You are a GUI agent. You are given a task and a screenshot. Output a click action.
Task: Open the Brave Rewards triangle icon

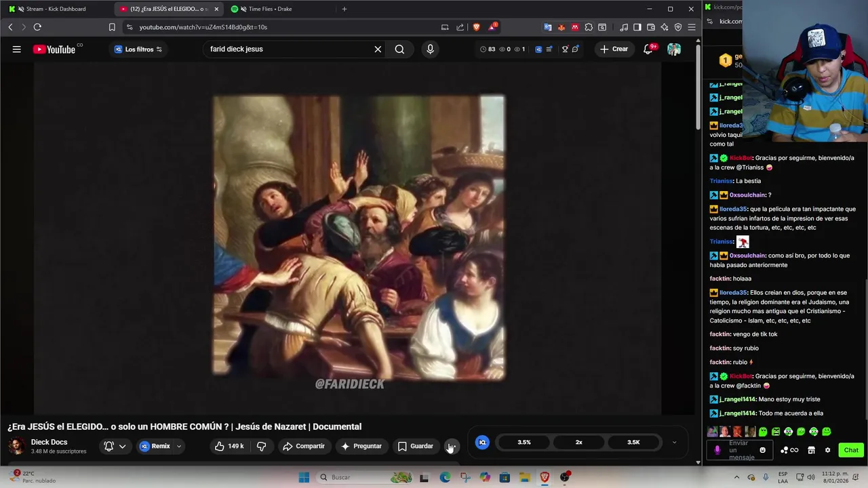[x=492, y=27]
